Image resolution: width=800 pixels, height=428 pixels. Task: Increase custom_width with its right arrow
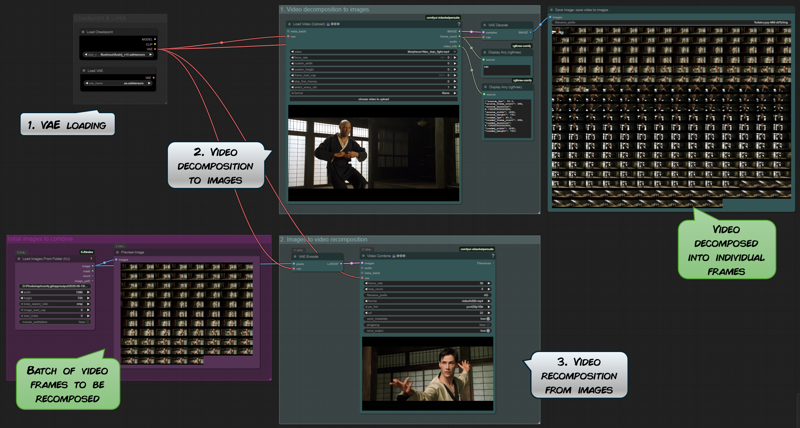click(x=455, y=63)
